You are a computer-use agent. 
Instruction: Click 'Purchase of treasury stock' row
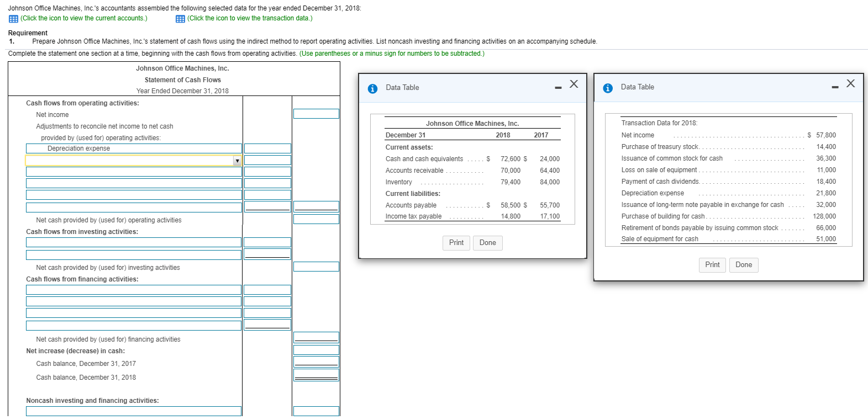click(728, 147)
